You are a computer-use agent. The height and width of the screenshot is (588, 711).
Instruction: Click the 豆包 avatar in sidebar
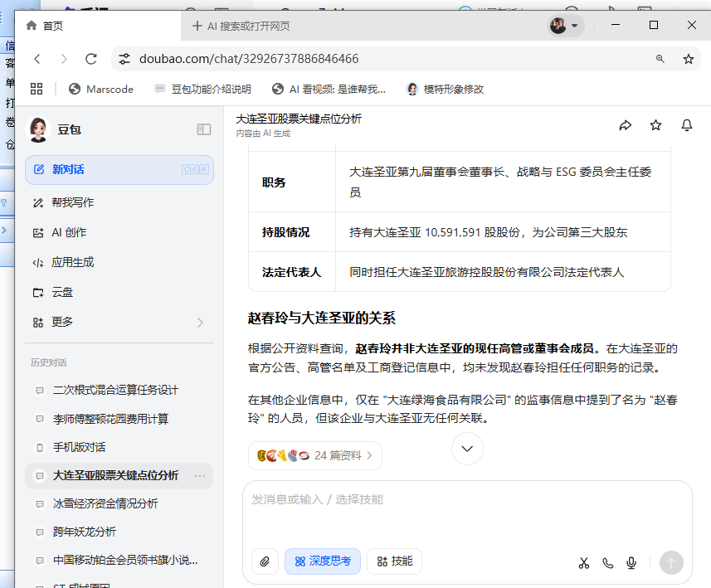[x=38, y=129]
